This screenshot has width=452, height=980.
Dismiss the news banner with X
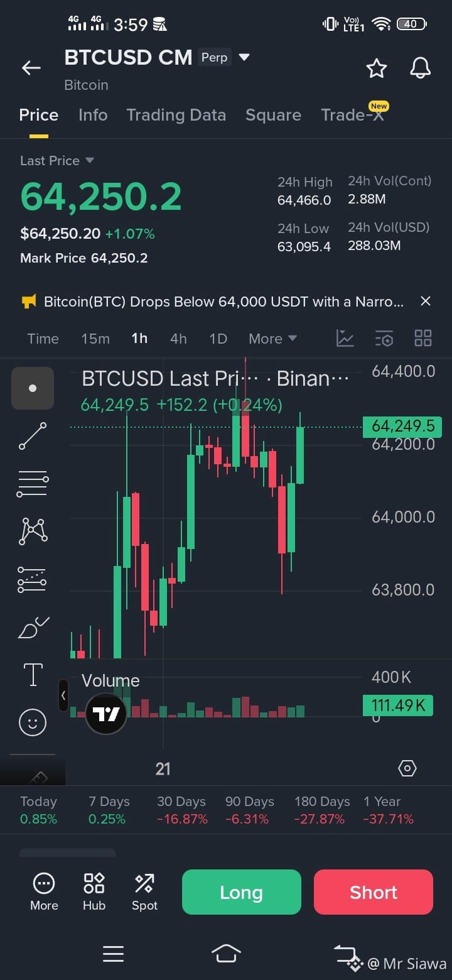coord(426,302)
